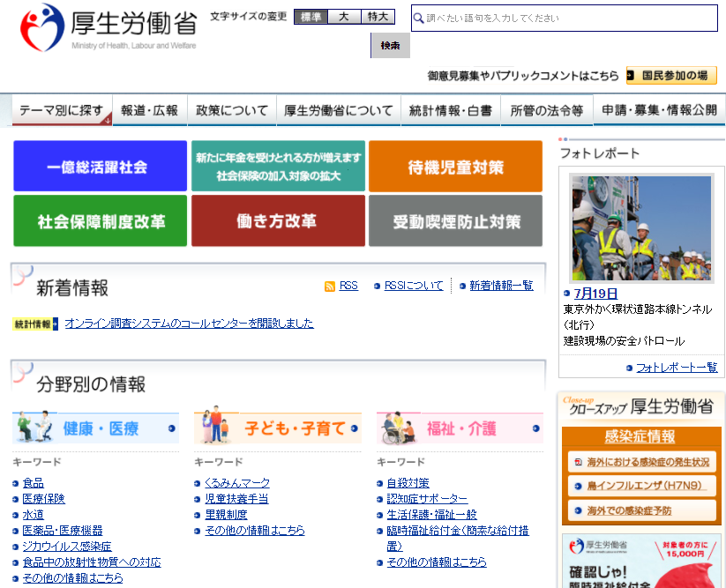Click the family illustration in 子ども・子育て

[x=215, y=425]
